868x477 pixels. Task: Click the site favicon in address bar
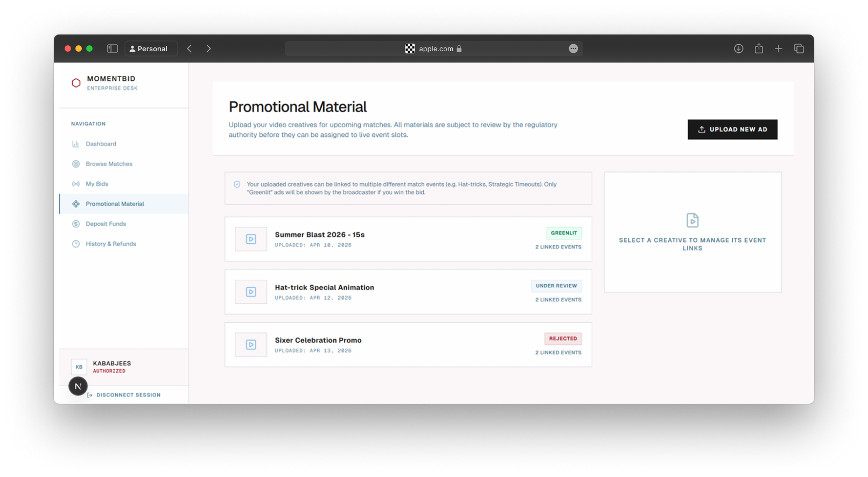(410, 49)
